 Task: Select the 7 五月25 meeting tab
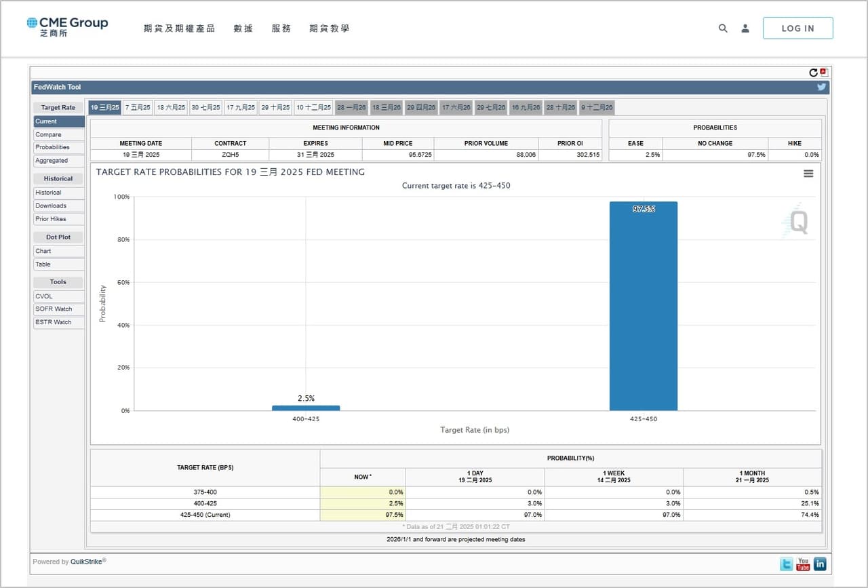(x=138, y=107)
